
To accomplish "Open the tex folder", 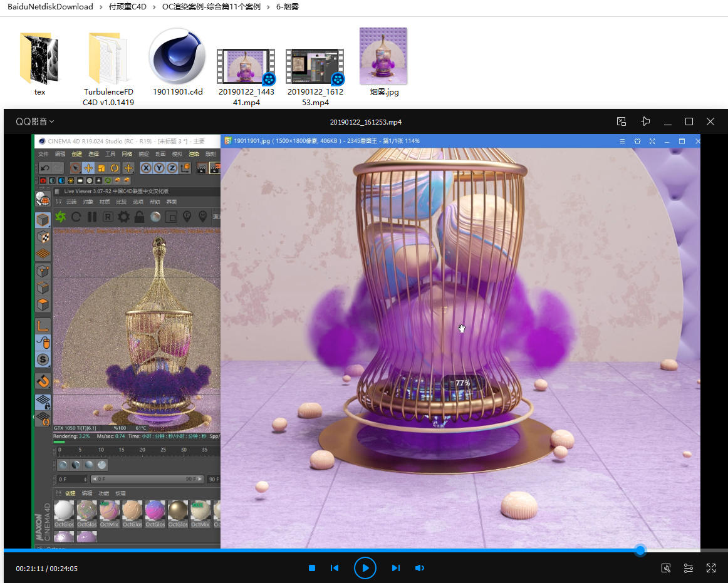I will [x=39, y=58].
